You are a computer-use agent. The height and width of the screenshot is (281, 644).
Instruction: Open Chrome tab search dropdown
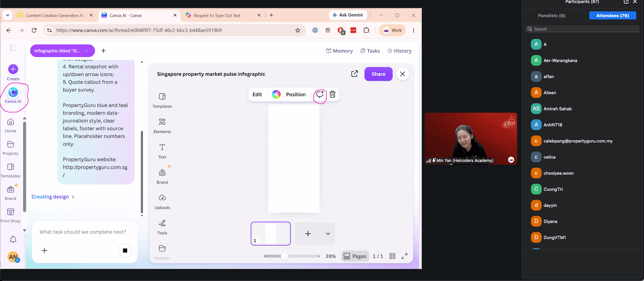coord(7,15)
